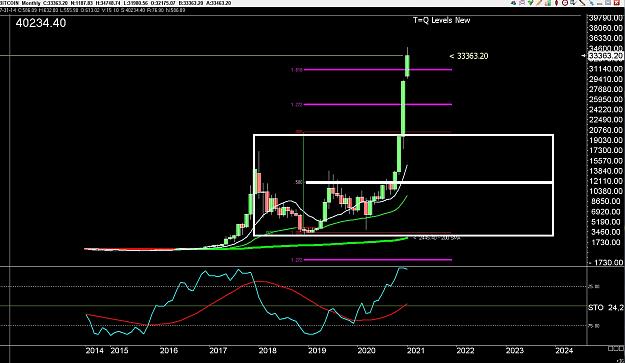Viewport: 625px width, 363px height.
Task: Click the green checkmark toolbar icon
Action: tap(530, 3)
